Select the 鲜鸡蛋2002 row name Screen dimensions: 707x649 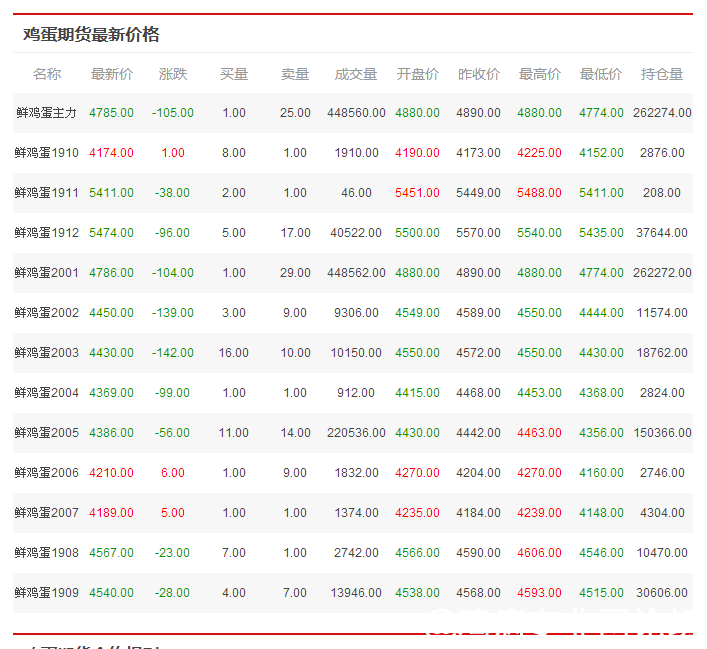47,313
